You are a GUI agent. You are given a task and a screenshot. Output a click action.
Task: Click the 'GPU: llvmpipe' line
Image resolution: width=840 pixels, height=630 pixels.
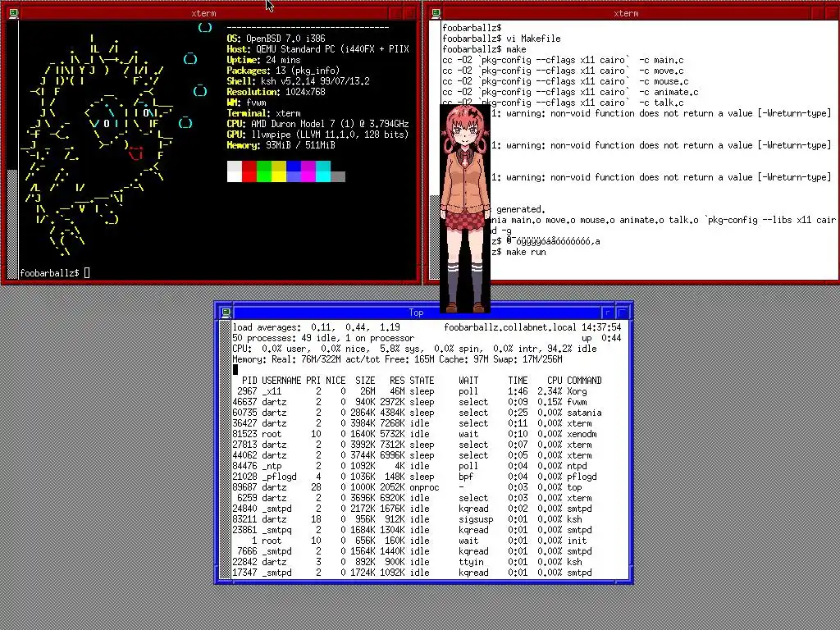click(318, 135)
